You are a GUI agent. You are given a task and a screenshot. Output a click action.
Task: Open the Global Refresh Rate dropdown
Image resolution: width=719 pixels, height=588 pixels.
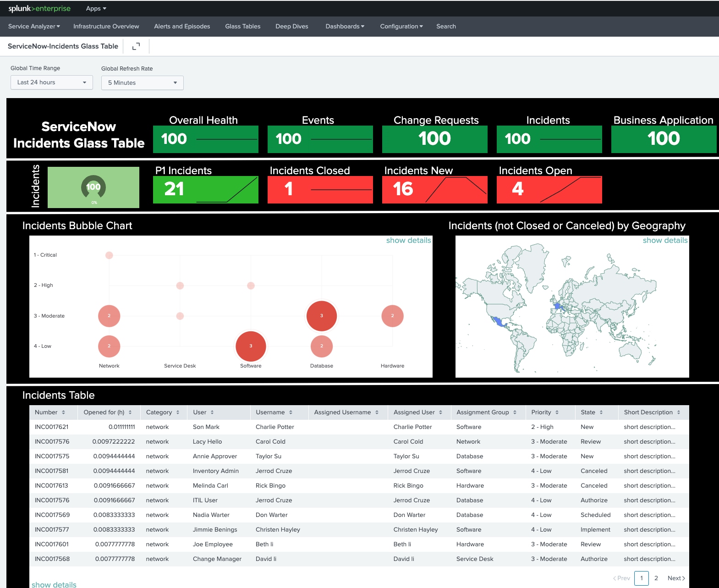coord(143,83)
